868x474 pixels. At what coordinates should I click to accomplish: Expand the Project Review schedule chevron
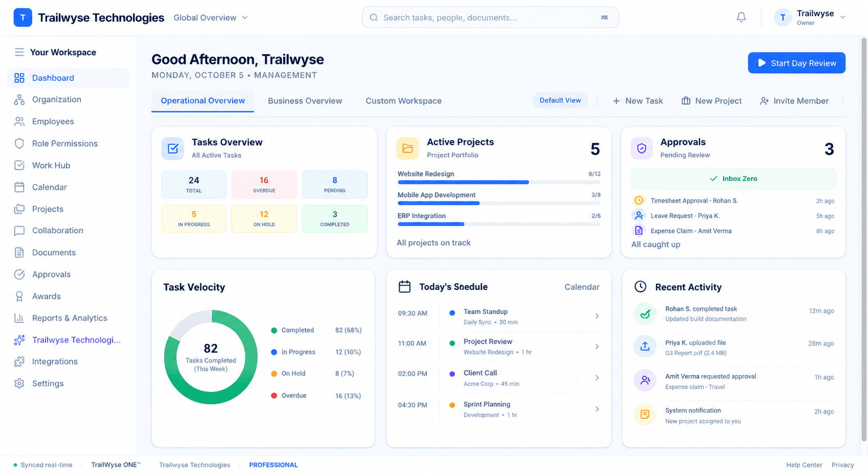597,347
